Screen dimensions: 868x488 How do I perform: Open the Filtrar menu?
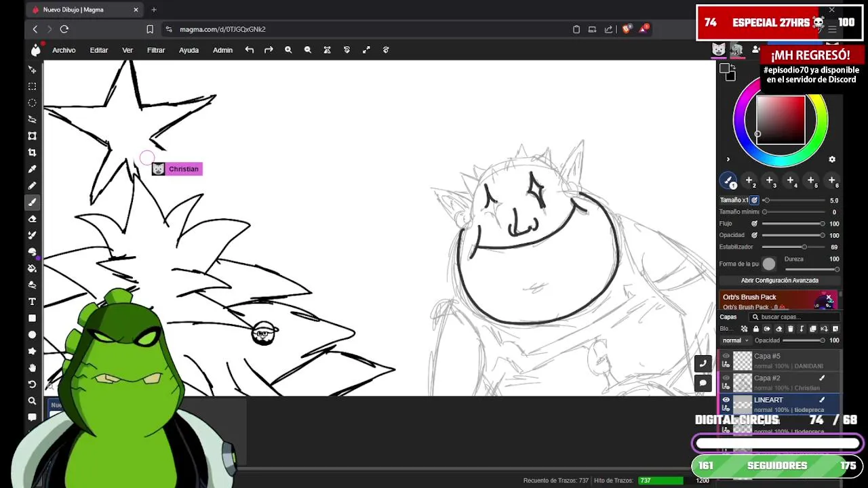click(x=156, y=50)
